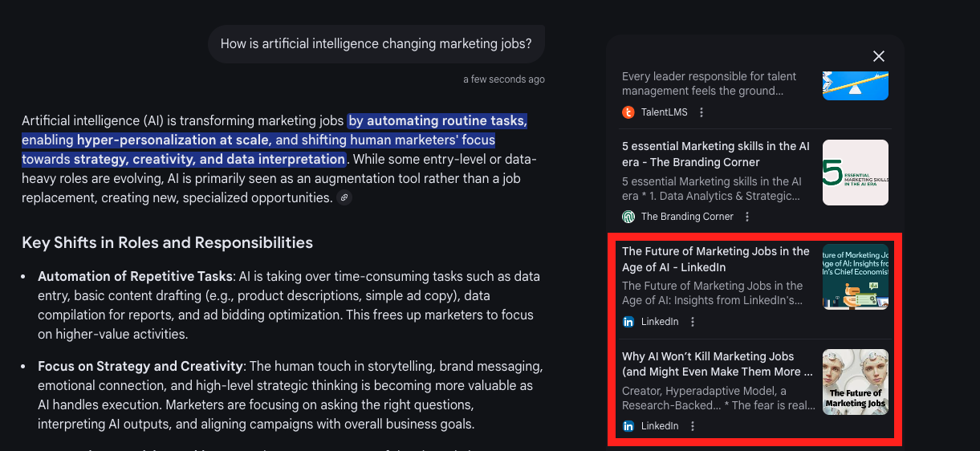The image size is (980, 451).
Task: Click the TalentLMS favicon icon
Action: [628, 112]
